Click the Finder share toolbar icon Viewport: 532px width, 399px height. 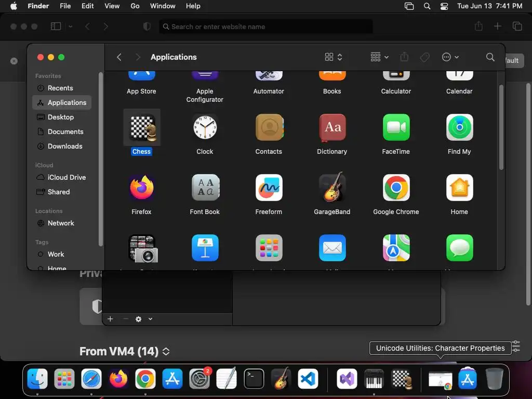click(404, 57)
